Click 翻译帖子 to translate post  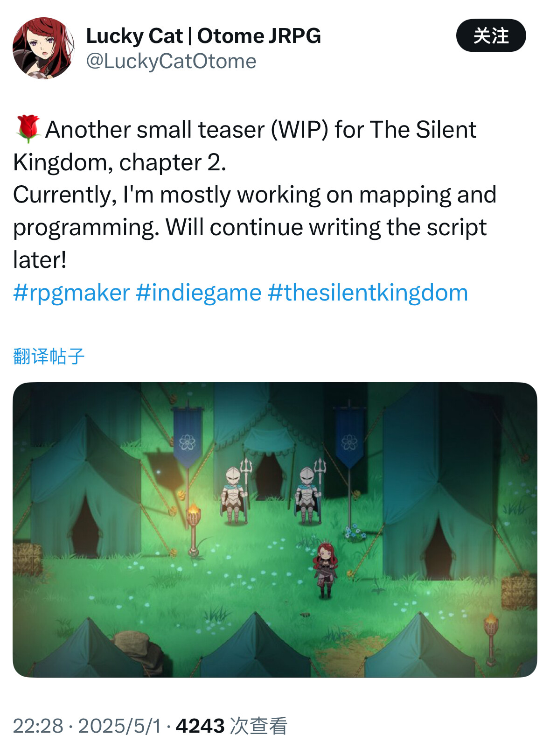coord(49,356)
